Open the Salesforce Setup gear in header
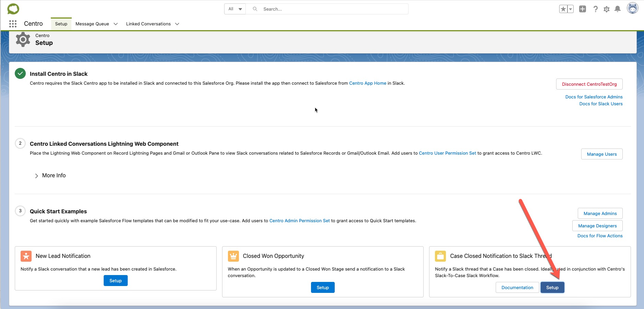This screenshot has height=309, width=644. [607, 9]
